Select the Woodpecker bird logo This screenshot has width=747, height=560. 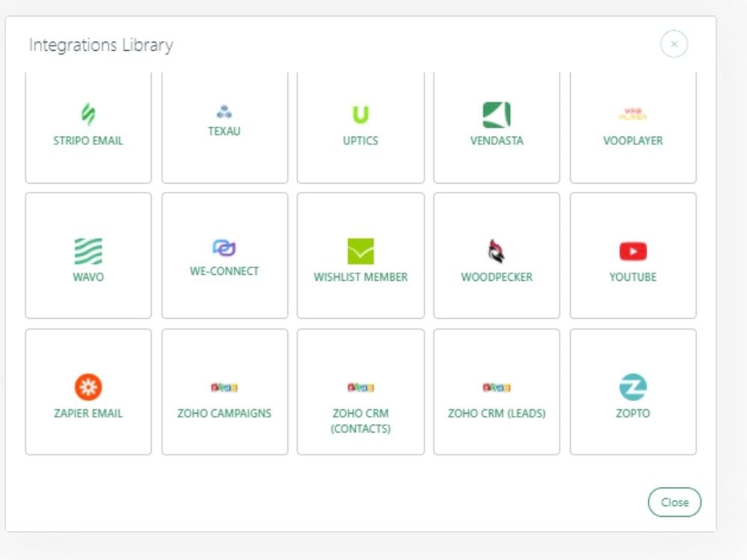click(x=497, y=251)
